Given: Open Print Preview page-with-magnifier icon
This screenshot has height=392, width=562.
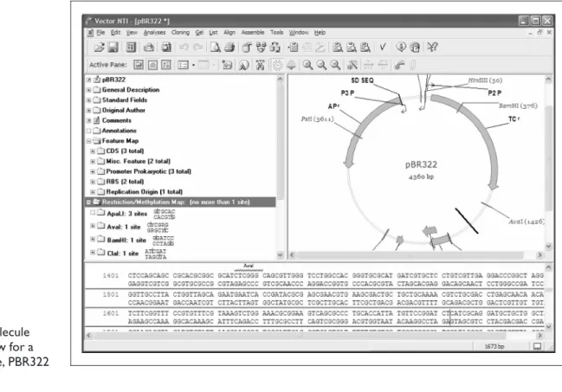Looking at the screenshot, I should 216,48.
